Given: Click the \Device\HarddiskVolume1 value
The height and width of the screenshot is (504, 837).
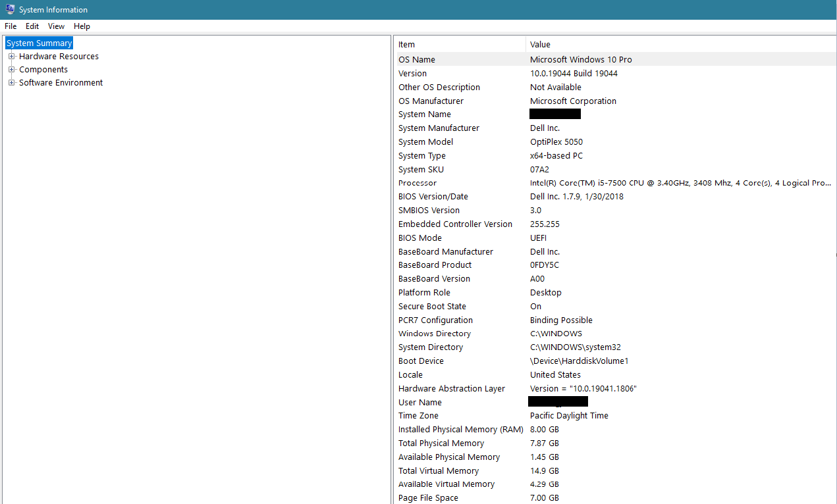Looking at the screenshot, I should (x=580, y=361).
